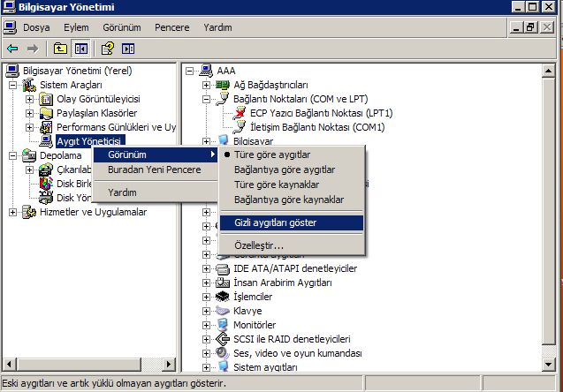
Task: Expand the Olay Görüntüleyicisi node
Action: pos(29,100)
